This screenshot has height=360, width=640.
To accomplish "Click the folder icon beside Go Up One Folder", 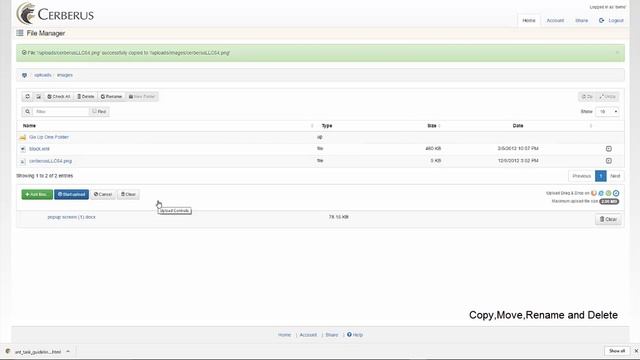I will tap(23, 138).
